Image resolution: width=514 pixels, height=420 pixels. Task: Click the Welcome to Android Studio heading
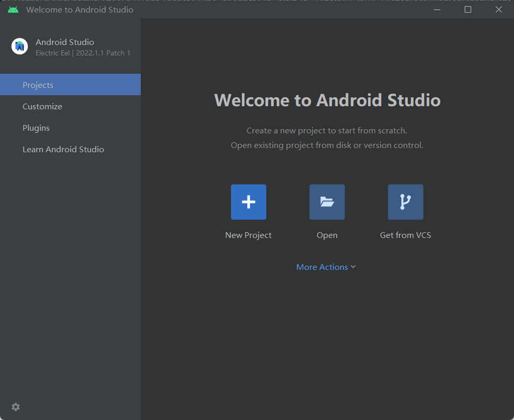point(327,100)
